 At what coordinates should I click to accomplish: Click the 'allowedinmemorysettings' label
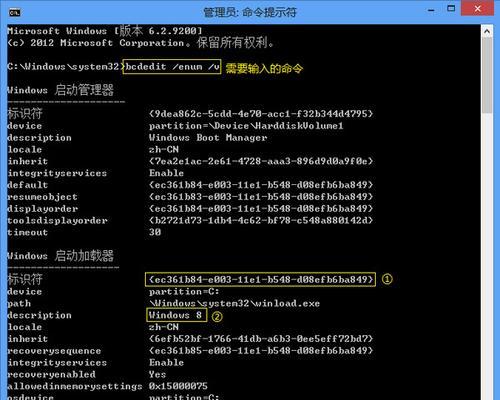point(75,386)
